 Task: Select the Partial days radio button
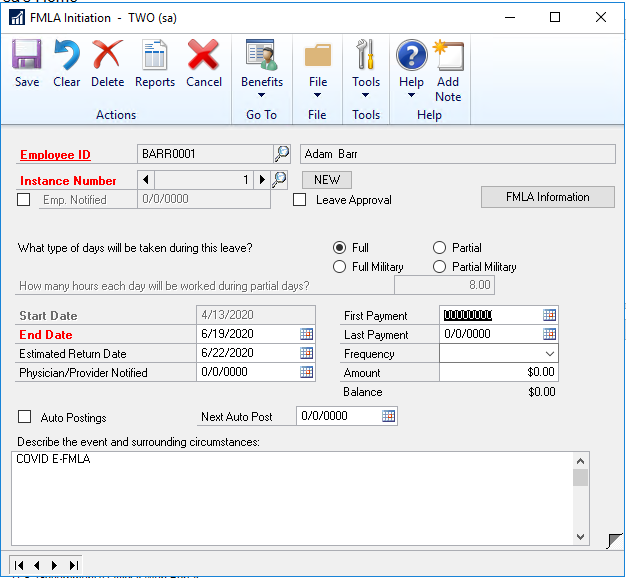[x=439, y=248]
